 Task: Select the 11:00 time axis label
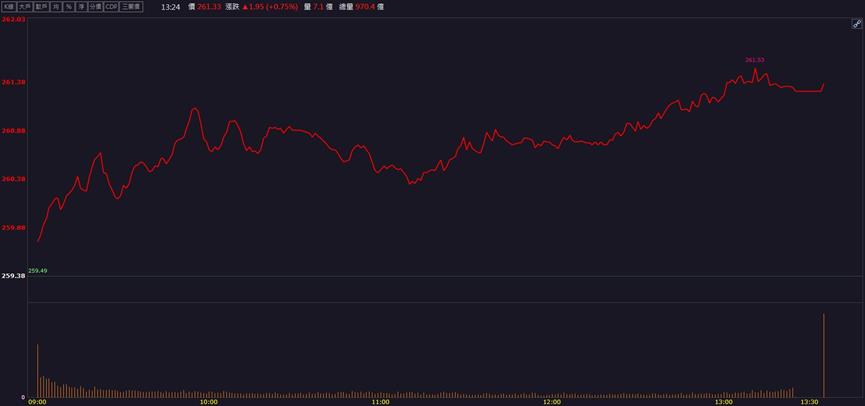point(381,402)
